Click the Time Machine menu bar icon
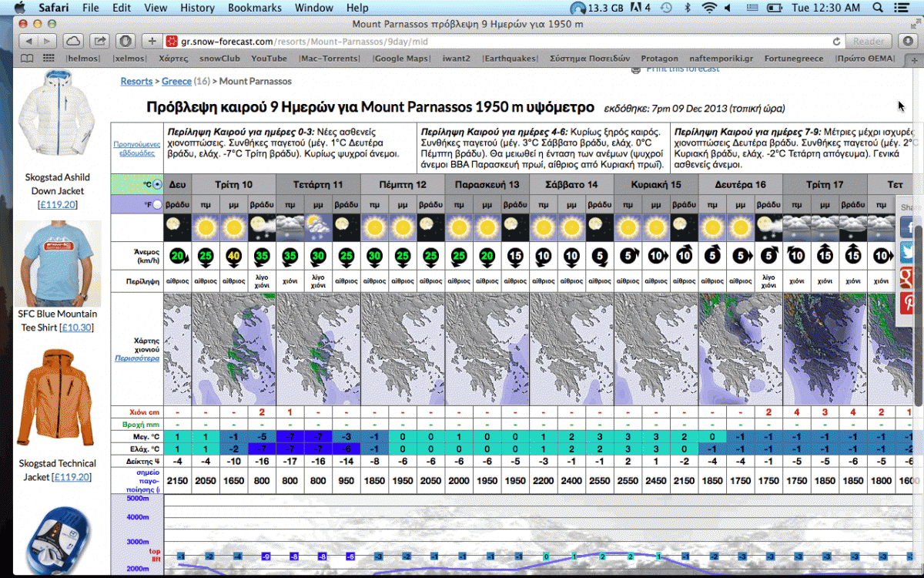Screen dimensions: 924x578 (666, 8)
